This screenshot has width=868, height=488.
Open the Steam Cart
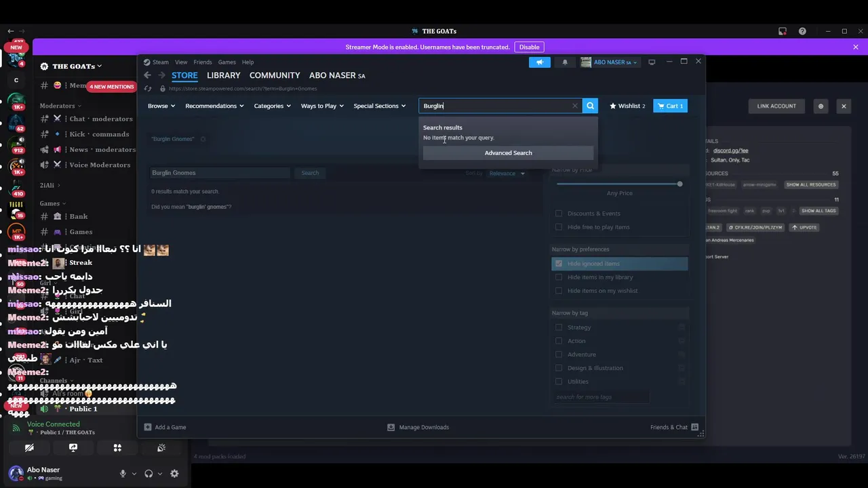(x=670, y=106)
